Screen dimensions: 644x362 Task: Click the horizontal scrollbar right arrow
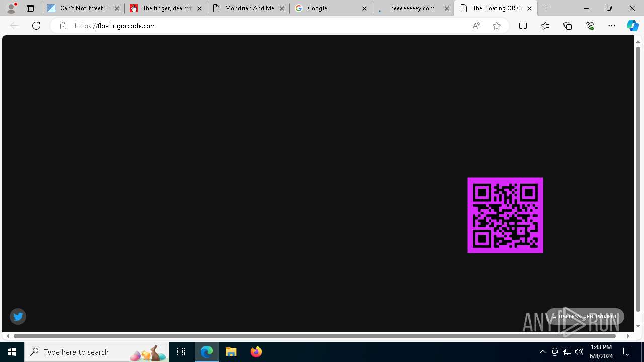[628, 336]
